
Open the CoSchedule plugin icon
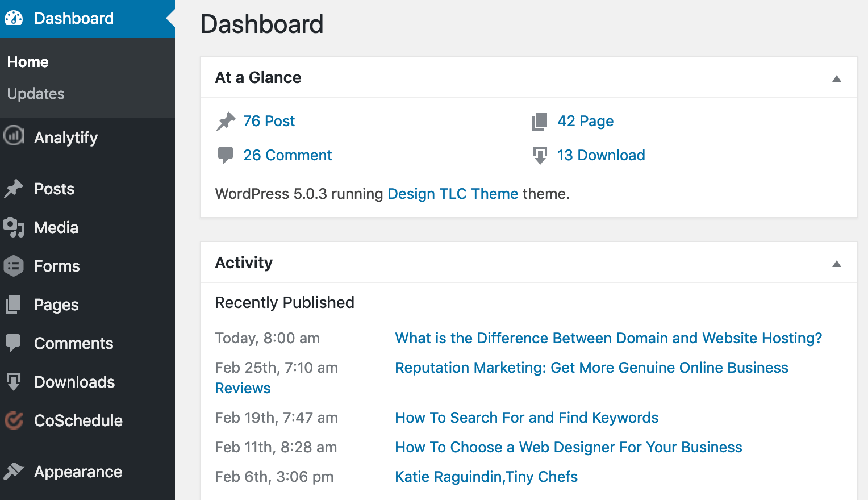(x=14, y=420)
